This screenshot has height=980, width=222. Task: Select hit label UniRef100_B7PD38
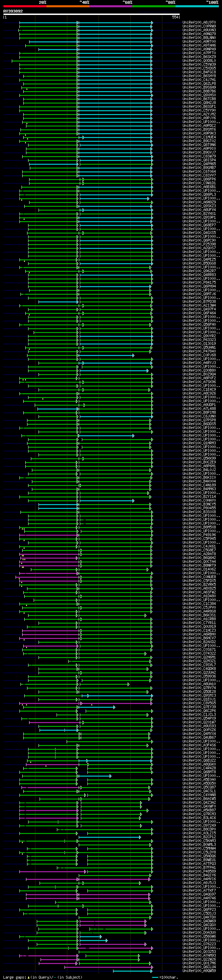pos(199,301)
